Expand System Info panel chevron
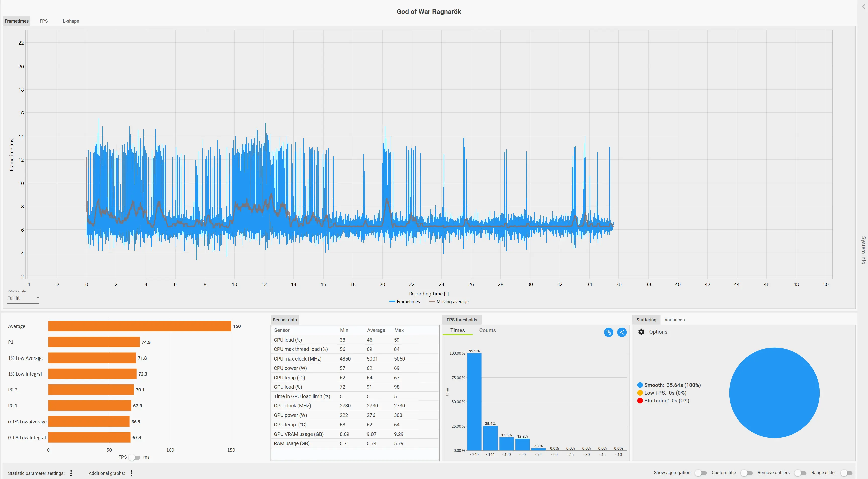 864,7
